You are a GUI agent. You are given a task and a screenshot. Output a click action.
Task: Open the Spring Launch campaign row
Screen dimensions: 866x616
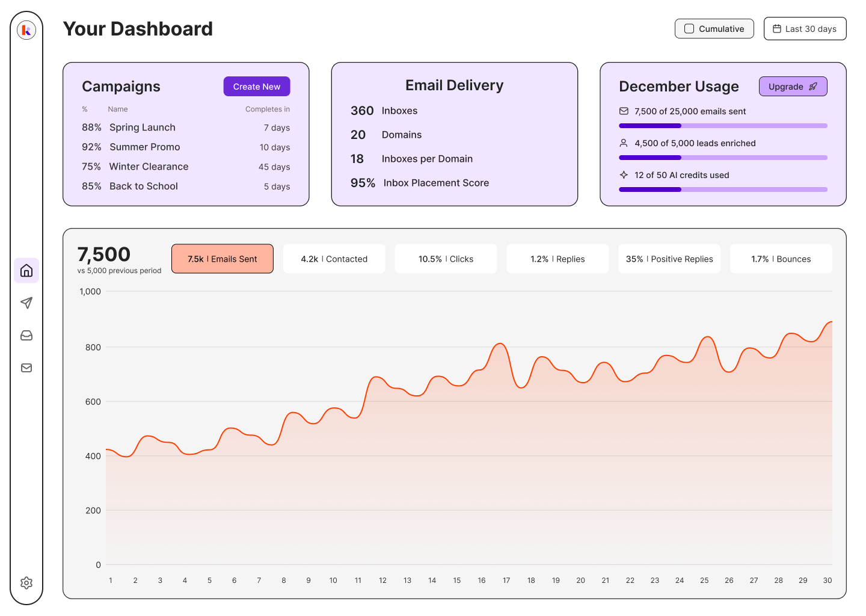click(186, 128)
